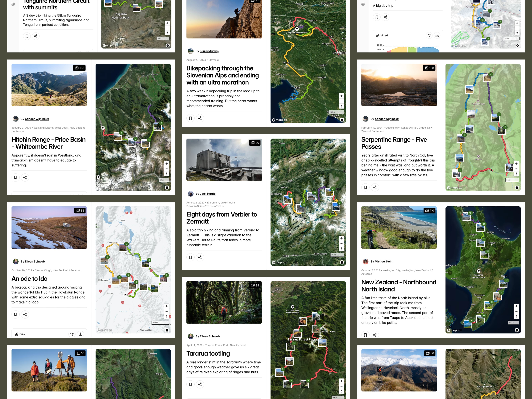Share the An ode to Ida trip

(25, 314)
